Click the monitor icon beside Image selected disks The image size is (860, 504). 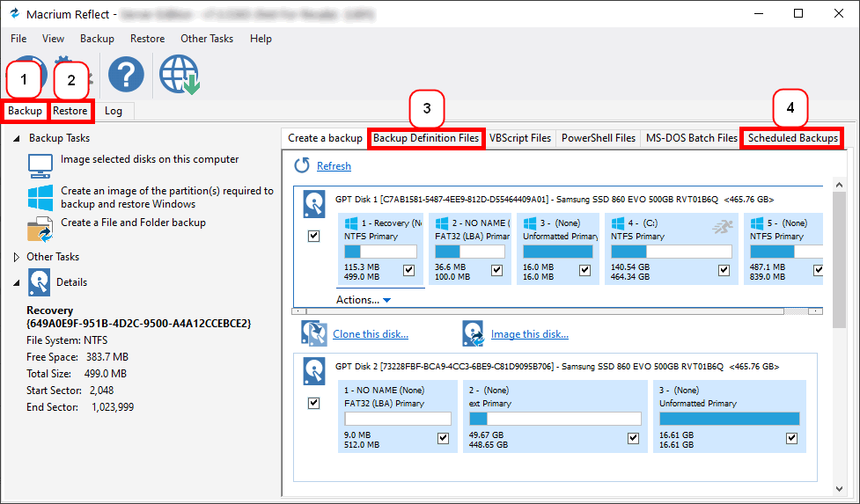[40, 166]
